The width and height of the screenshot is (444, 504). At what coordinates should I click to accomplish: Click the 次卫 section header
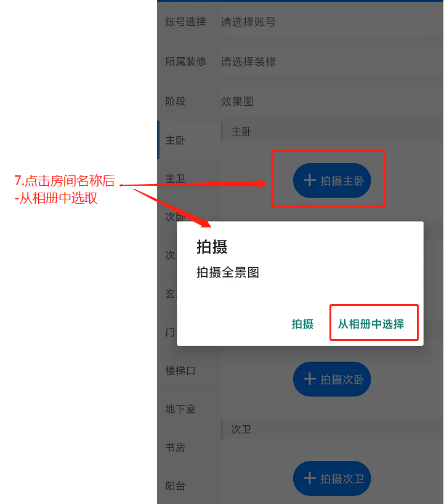click(x=332, y=429)
